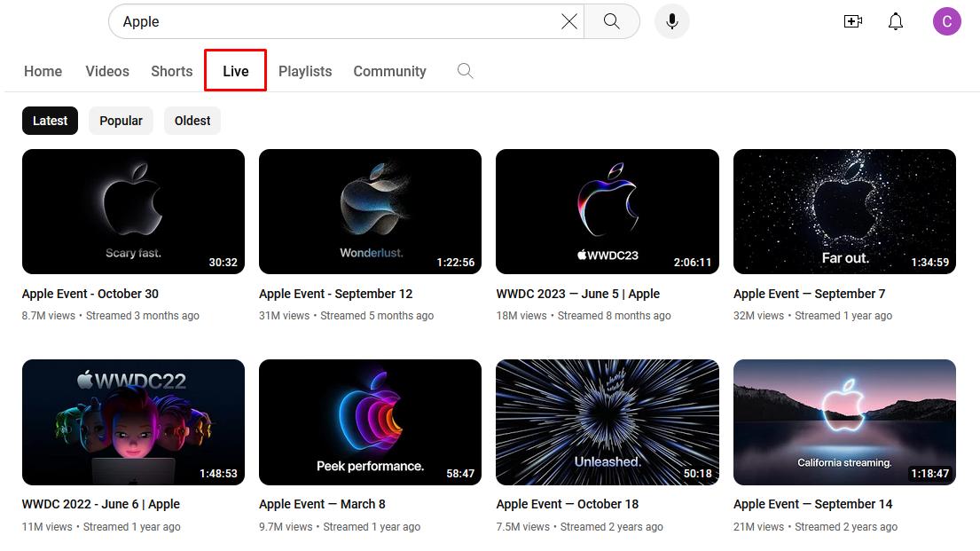Open title Apple Event — September 14
Screen dimensions: 980x551
(x=813, y=504)
